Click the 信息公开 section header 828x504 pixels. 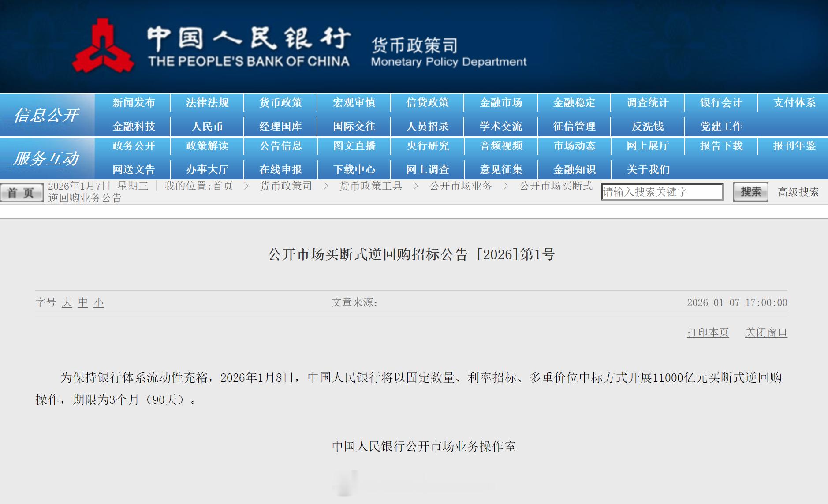[x=46, y=115]
